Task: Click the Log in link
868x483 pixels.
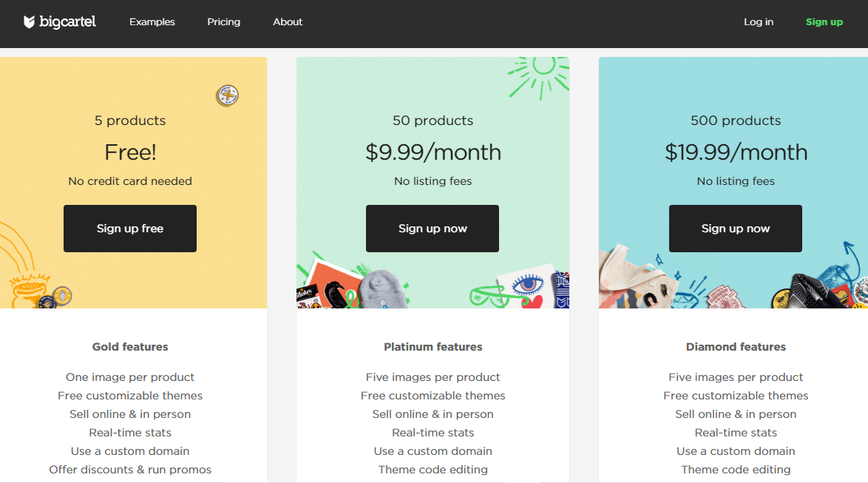Action: 759,22
